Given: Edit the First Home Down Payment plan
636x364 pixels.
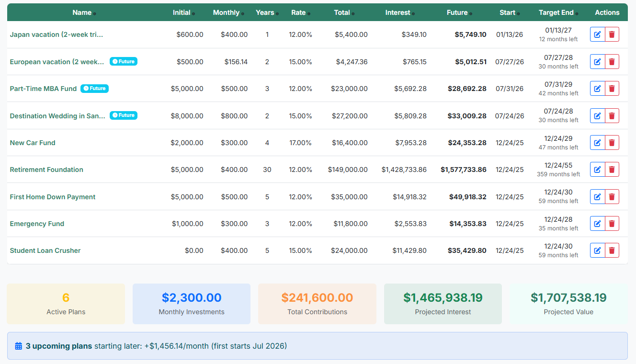Looking at the screenshot, I should (597, 196).
